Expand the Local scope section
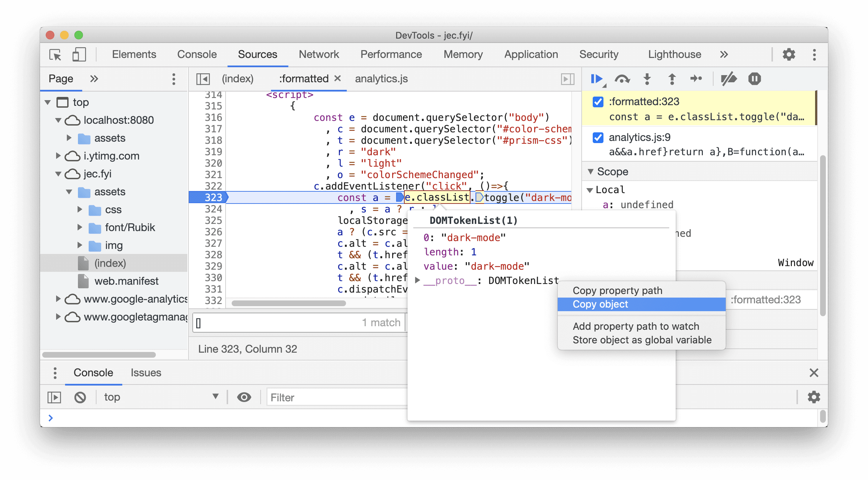The width and height of the screenshot is (868, 480). [592, 189]
